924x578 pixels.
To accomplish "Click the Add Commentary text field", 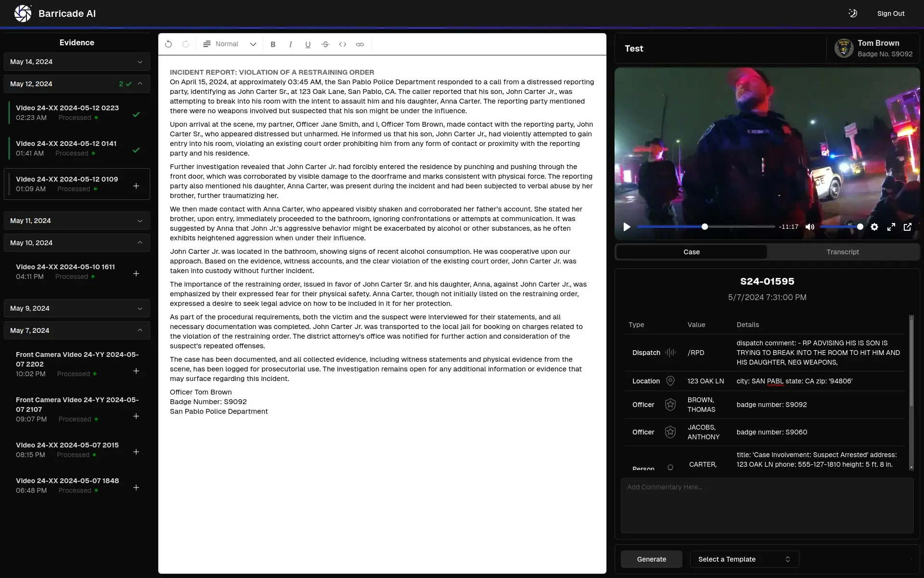I will [767, 505].
